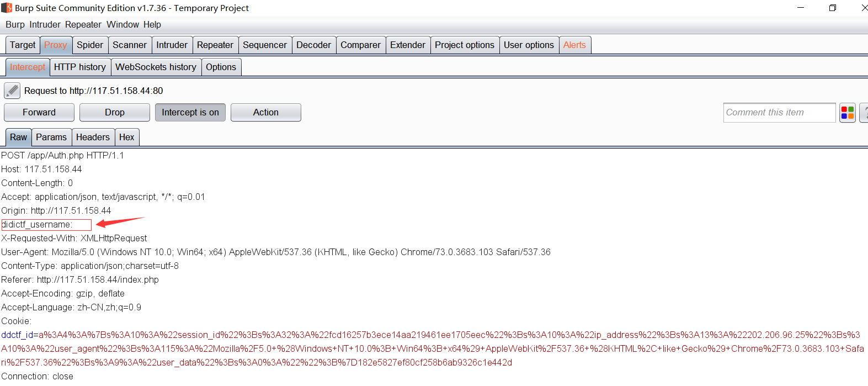The image size is (868, 386).
Task: Open the proxy Options sub-tab
Action: [221, 67]
